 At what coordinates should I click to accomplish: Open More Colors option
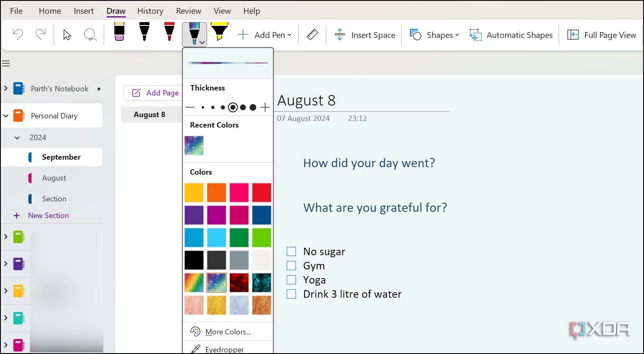(x=228, y=332)
